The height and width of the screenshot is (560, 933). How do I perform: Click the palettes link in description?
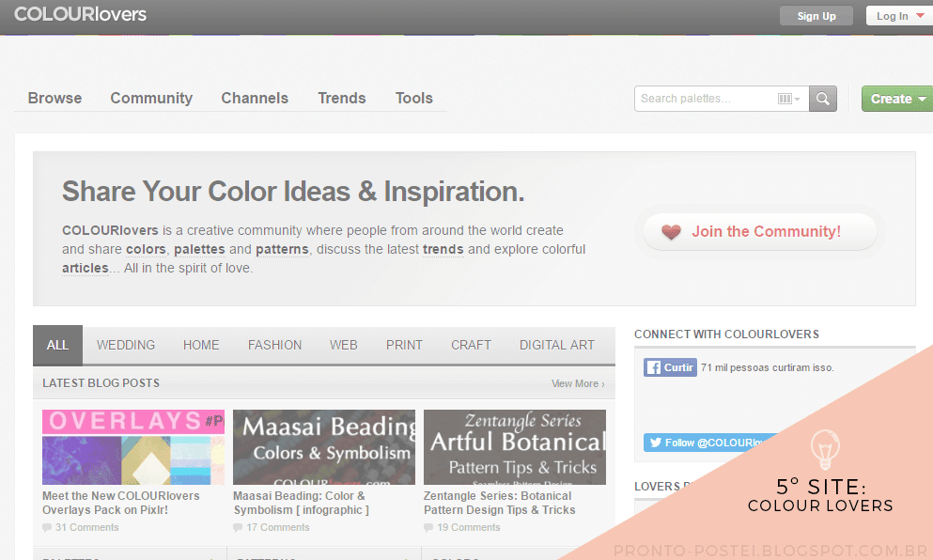pos(199,249)
